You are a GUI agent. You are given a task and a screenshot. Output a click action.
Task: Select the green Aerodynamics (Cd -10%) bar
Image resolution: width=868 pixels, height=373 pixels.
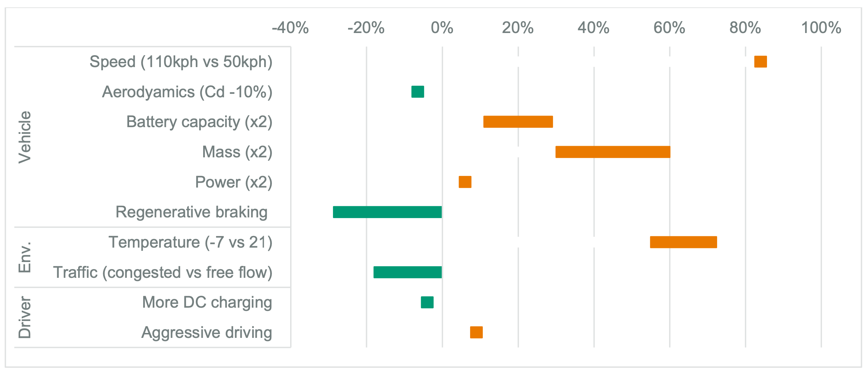(x=418, y=92)
